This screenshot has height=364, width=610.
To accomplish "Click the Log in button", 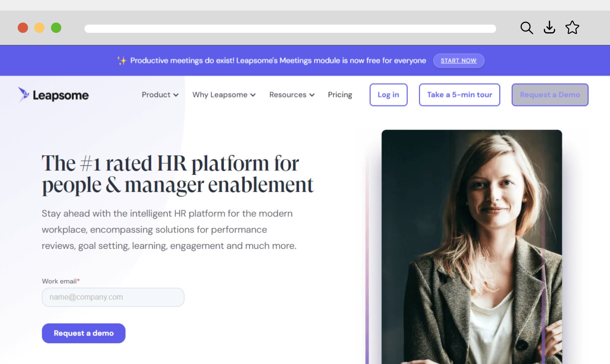I will point(388,95).
